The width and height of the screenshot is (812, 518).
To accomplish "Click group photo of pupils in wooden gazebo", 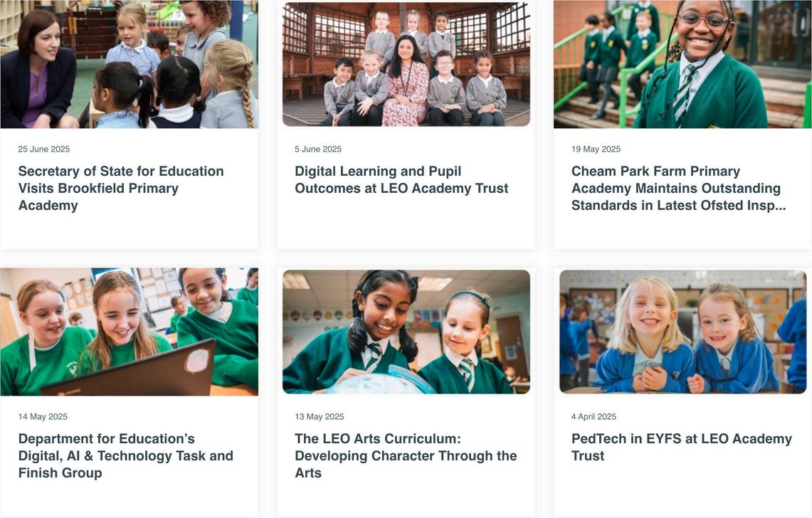I will 406,64.
